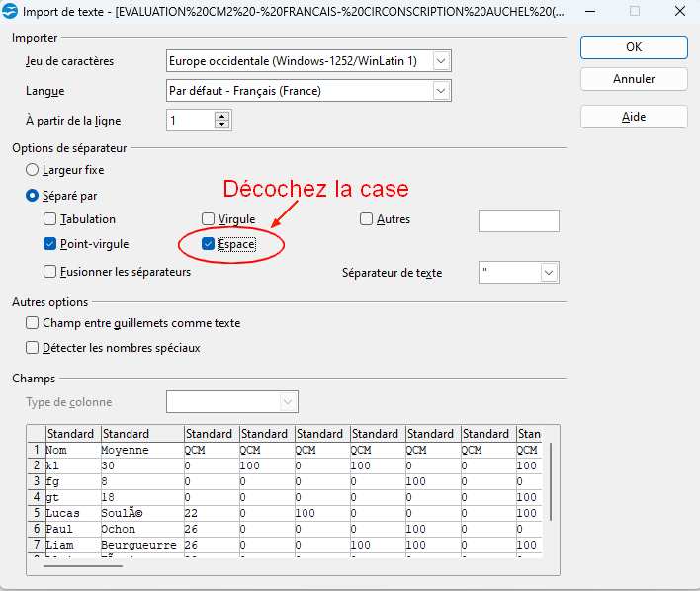Screen dimensions: 700x591
Task: Uncheck the Espace checkbox
Action: [208, 244]
